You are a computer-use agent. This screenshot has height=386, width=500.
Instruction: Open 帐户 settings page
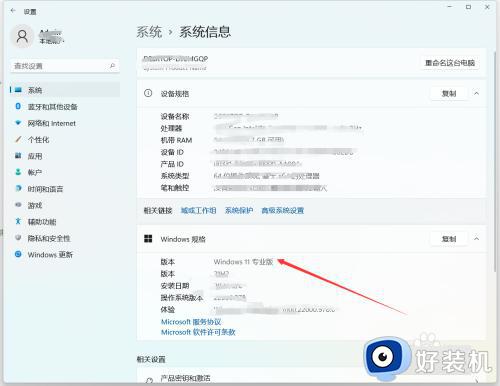point(35,172)
